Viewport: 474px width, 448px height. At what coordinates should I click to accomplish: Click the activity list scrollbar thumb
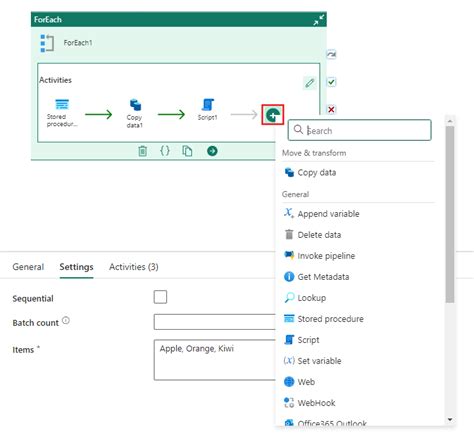(450, 214)
